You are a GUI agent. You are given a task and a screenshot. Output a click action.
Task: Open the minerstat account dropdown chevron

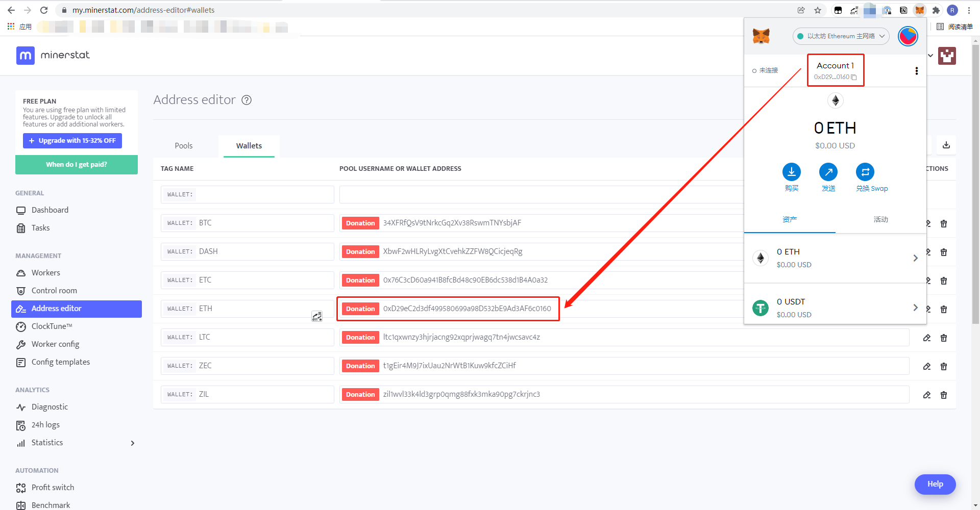tap(930, 56)
